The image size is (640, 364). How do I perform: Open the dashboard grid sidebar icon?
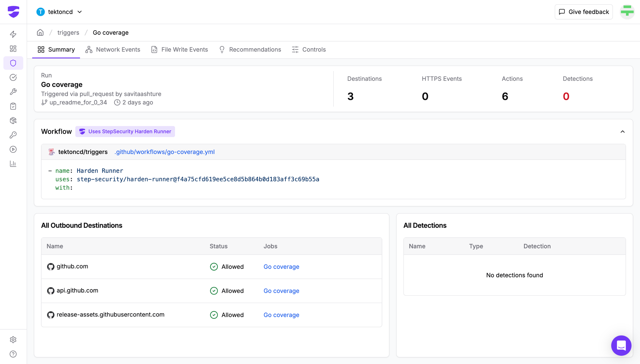[13, 48]
